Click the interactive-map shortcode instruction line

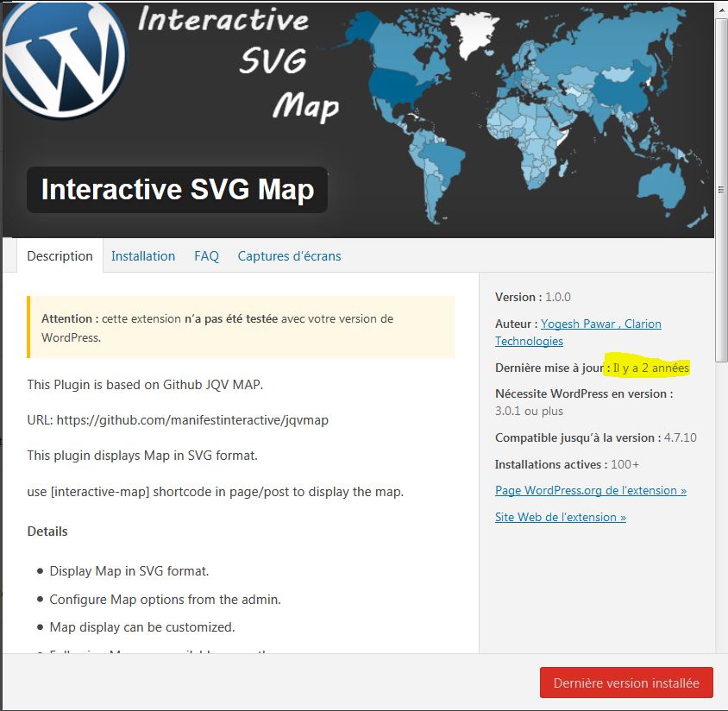(215, 492)
